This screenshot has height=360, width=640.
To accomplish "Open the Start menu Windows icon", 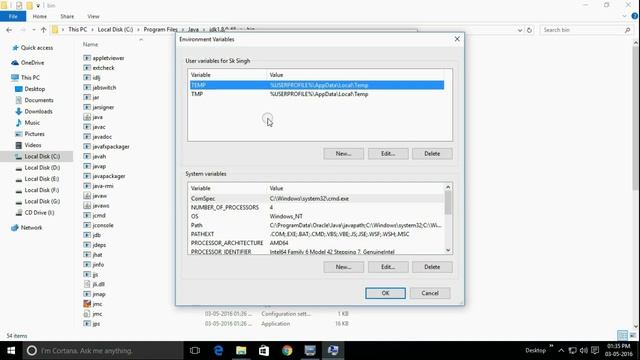I will point(11,351).
